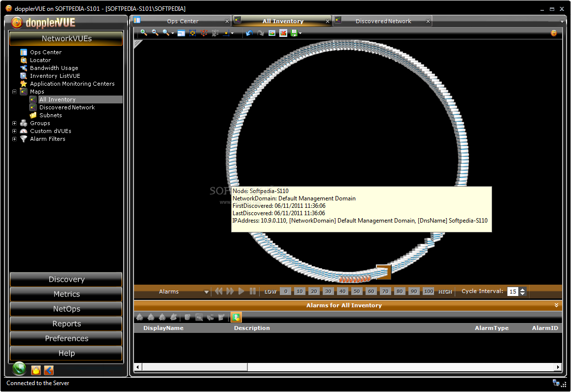571x392 pixels.
Task: Collapse the Alarms for All Inventory panel
Action: point(556,305)
